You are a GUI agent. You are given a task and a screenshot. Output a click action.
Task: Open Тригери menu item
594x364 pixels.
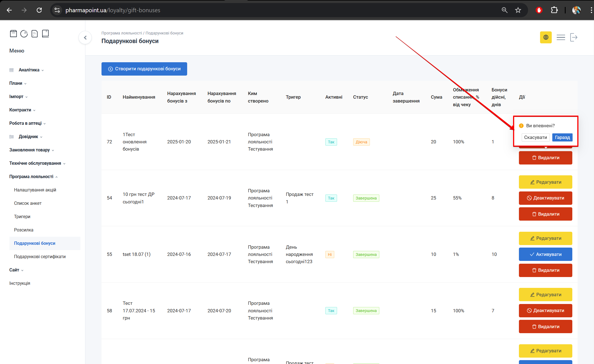click(22, 217)
